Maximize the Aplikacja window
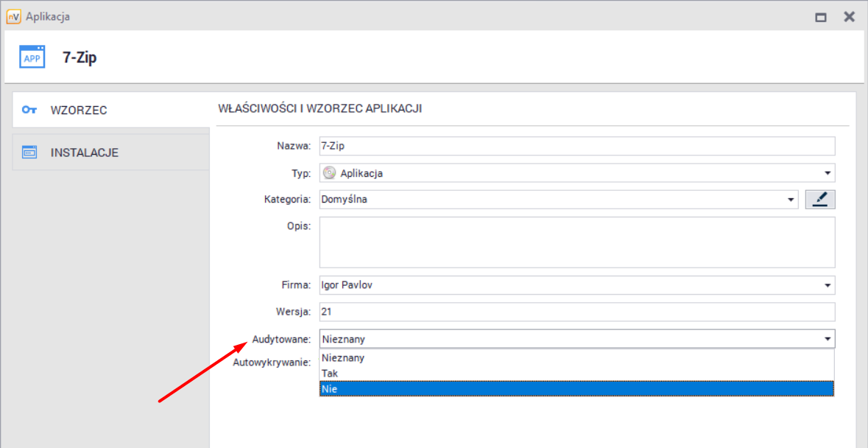The width and height of the screenshot is (868, 448). pos(821,17)
